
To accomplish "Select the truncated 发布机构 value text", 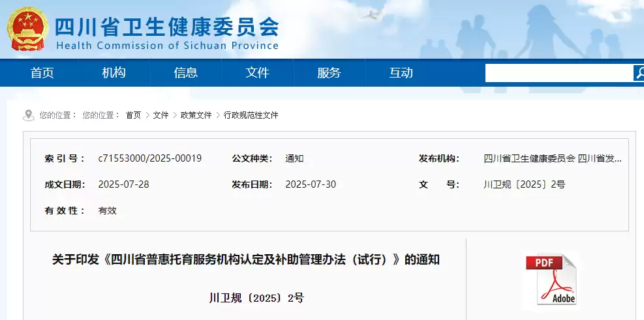I will (x=553, y=158).
